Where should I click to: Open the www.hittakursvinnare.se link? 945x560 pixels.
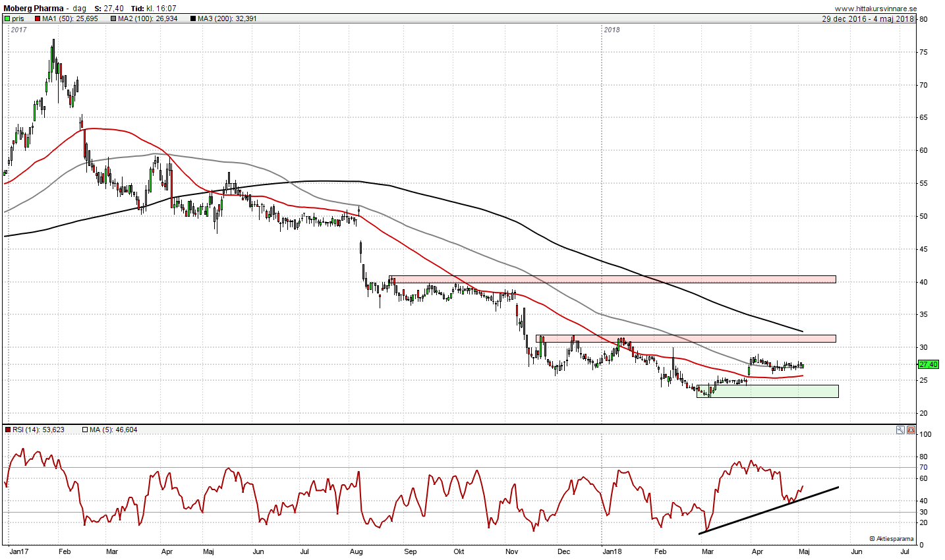pyautogui.click(x=875, y=9)
